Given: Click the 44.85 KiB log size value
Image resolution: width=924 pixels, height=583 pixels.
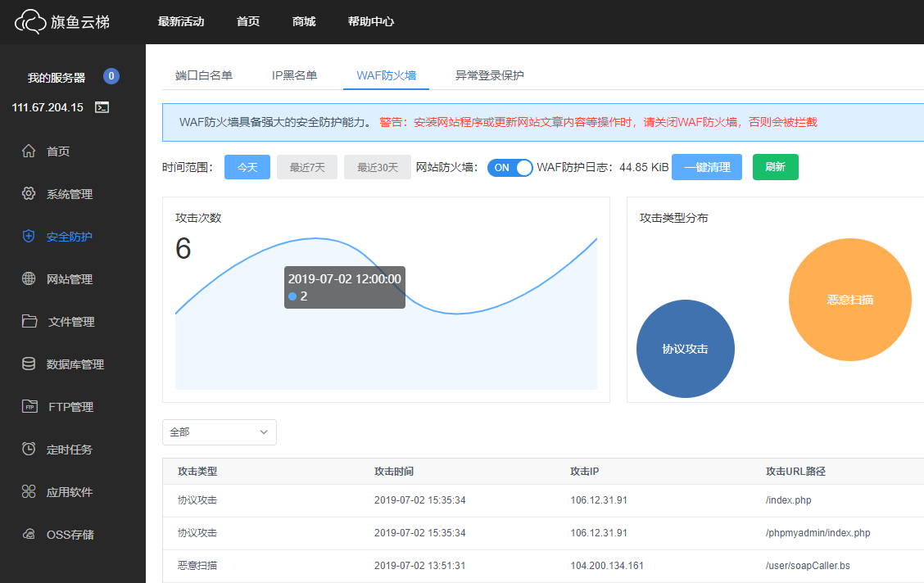Looking at the screenshot, I should (x=644, y=167).
